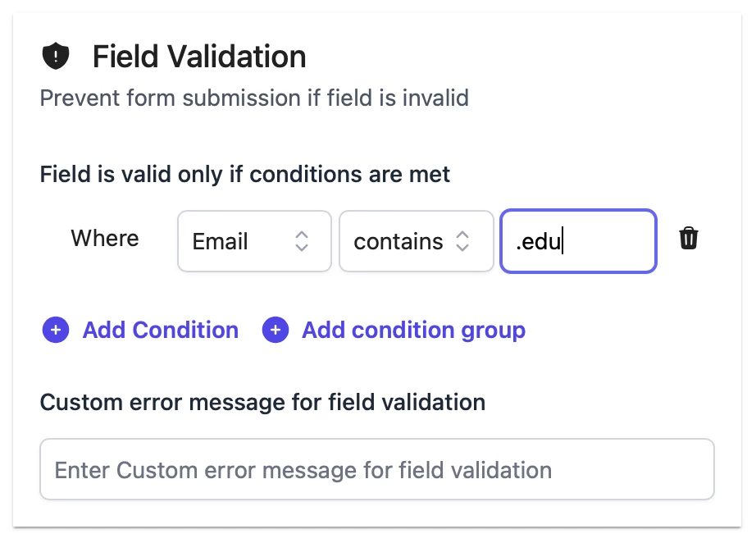The height and width of the screenshot is (543, 756).
Task: Focus the value input containing .edu
Action: 579,241
